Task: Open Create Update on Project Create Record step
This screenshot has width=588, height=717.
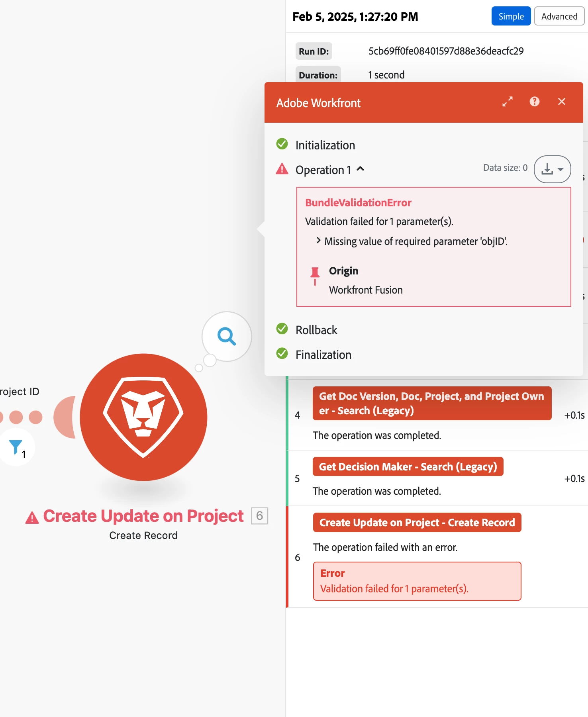Action: pyautogui.click(x=417, y=522)
